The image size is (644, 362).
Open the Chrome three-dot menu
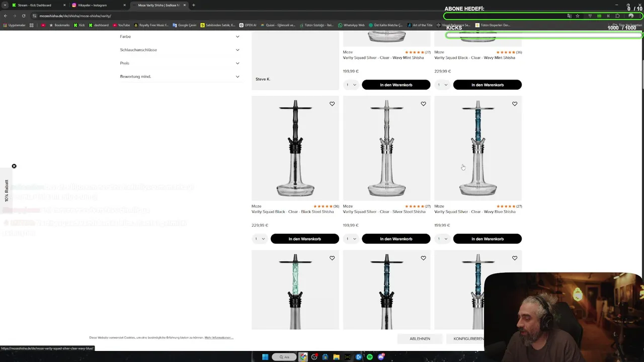[x=639, y=16]
